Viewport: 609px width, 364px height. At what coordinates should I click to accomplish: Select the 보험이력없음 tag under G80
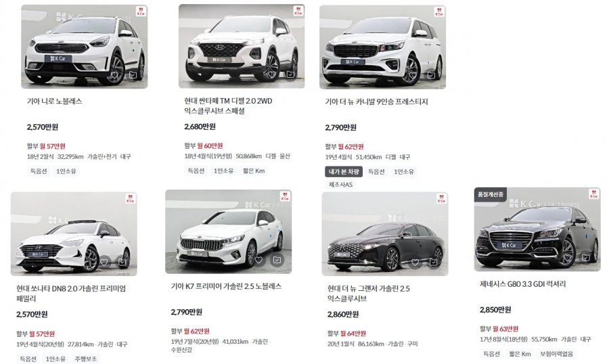click(557, 353)
